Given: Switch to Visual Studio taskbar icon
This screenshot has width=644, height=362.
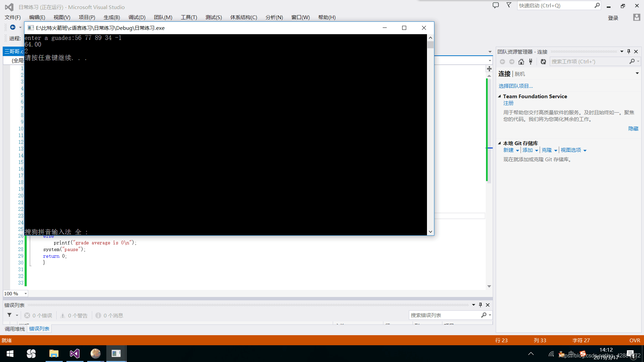Looking at the screenshot, I should click(x=75, y=354).
